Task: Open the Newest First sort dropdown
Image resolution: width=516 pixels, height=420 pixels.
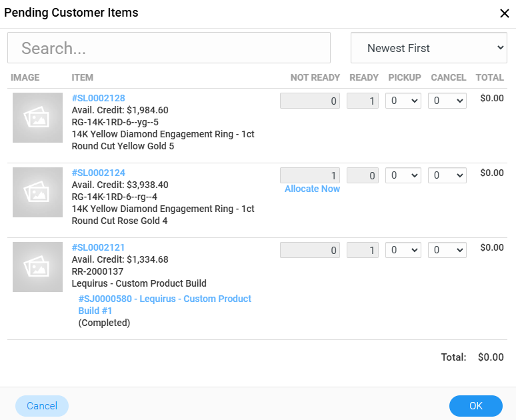Action: click(429, 48)
